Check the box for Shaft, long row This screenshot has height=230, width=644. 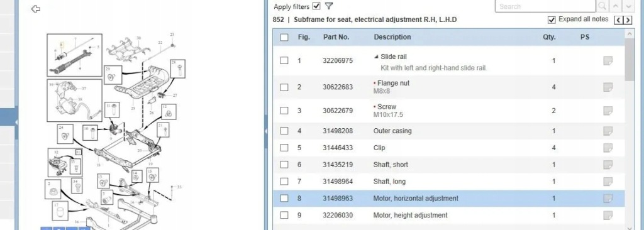pos(284,182)
